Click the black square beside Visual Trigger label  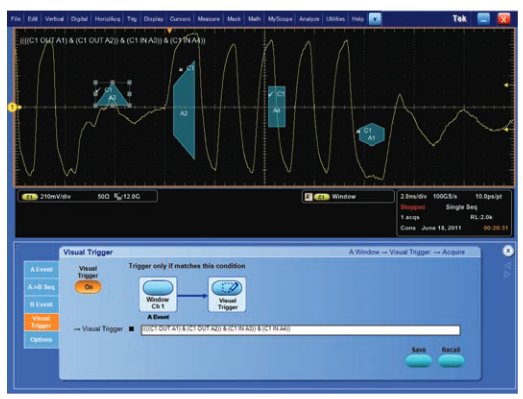131,329
